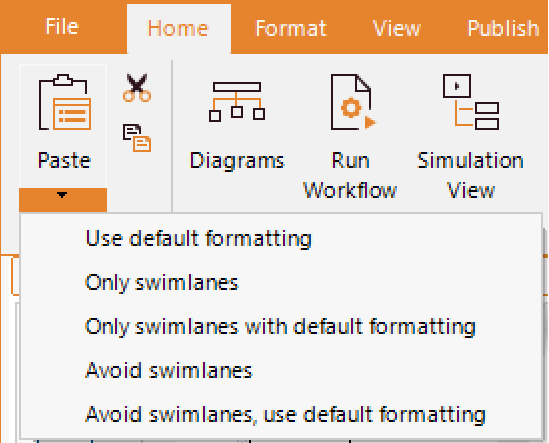This screenshot has height=443, width=549.
Task: Select the Home ribbon tab
Action: coord(179,29)
